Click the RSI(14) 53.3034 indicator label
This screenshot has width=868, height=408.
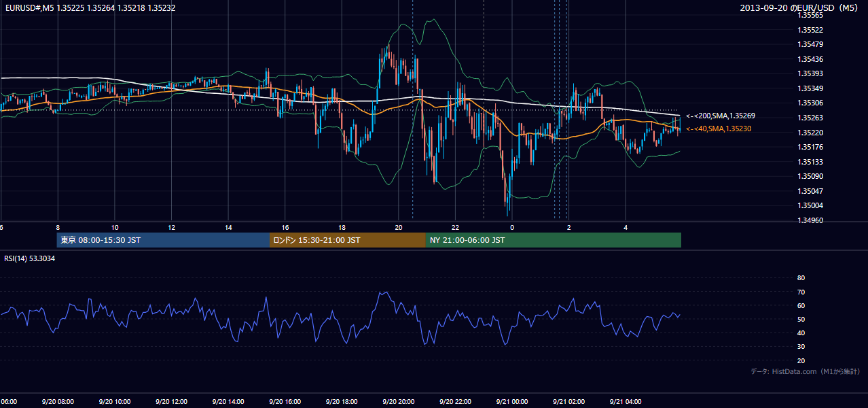click(x=30, y=258)
